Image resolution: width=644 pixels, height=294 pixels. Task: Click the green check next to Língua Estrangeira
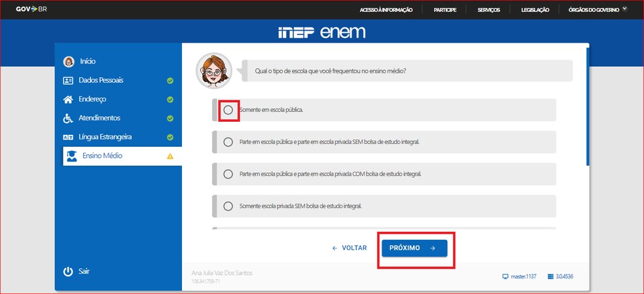(170, 138)
